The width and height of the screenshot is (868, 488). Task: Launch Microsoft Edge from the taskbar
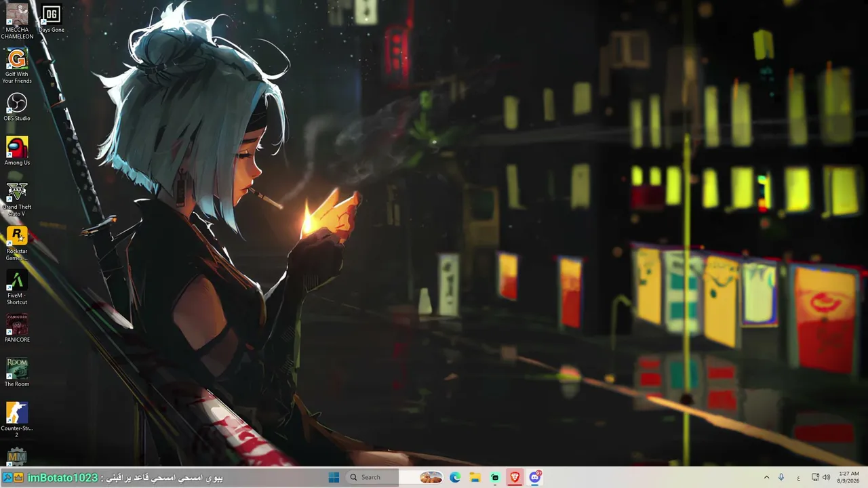click(x=455, y=477)
